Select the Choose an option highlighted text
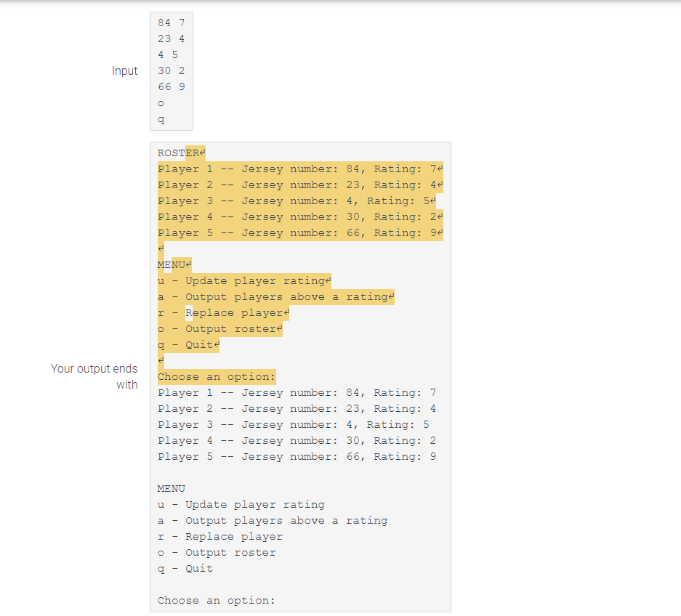 point(214,376)
